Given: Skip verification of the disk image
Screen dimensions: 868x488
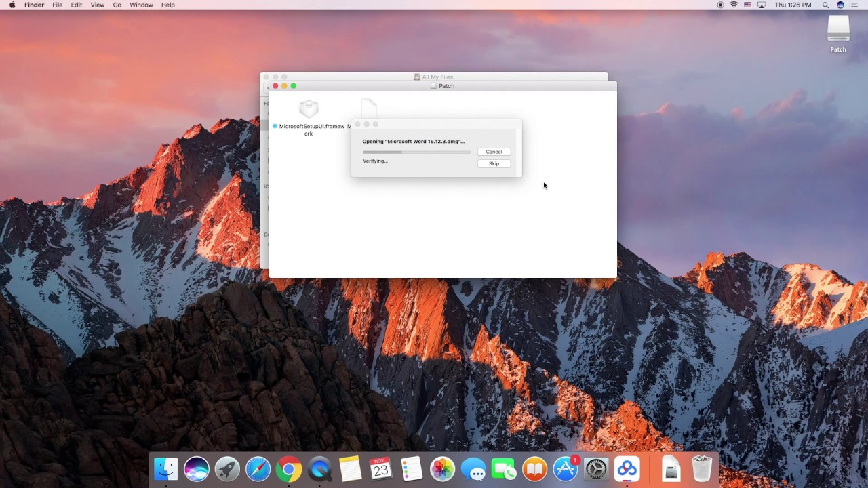Looking at the screenshot, I should 494,163.
